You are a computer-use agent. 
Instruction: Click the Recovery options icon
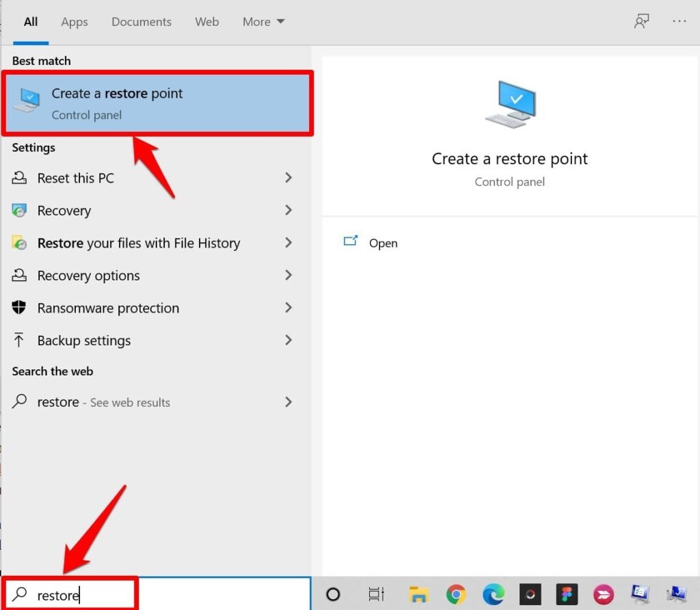click(18, 276)
